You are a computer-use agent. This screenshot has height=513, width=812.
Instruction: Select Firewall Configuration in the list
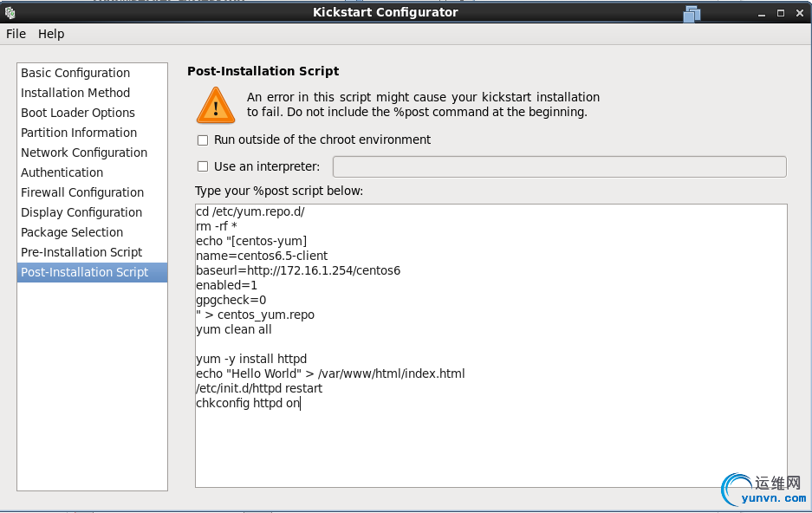click(82, 192)
